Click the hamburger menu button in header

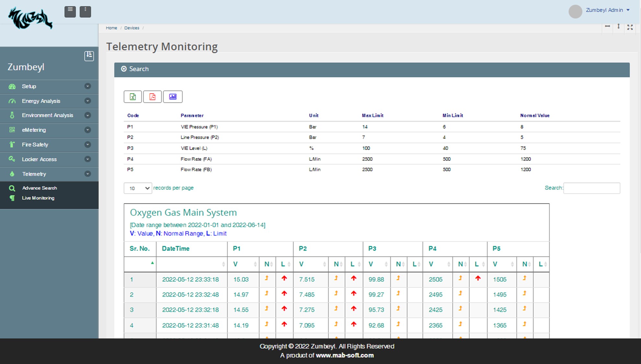pyautogui.click(x=70, y=12)
